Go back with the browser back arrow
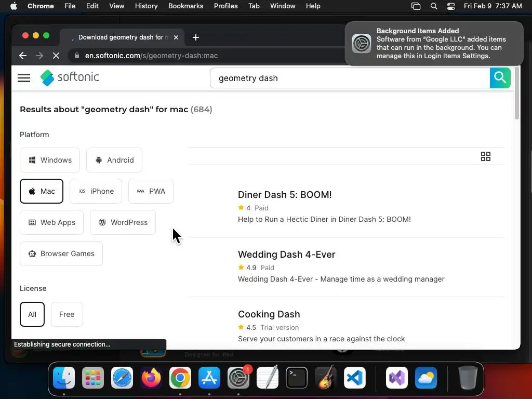The image size is (532, 399). [23, 56]
